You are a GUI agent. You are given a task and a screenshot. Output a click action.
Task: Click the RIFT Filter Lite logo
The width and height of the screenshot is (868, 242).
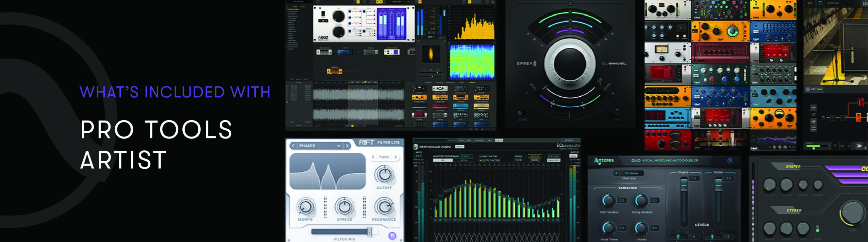(x=379, y=142)
